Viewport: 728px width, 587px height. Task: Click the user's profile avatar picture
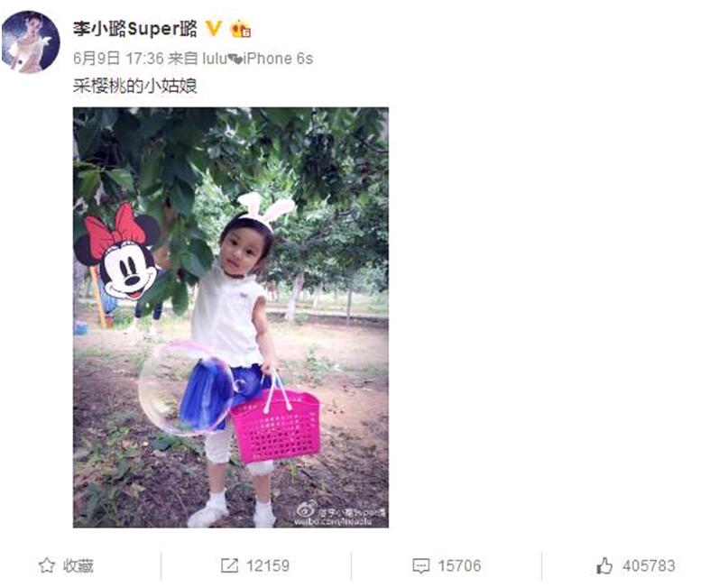click(x=31, y=41)
